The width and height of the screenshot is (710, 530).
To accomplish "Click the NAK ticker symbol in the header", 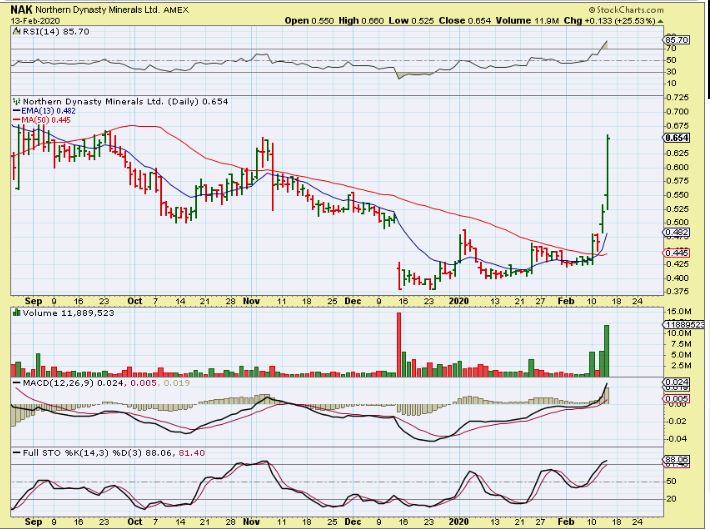I will point(21,10).
